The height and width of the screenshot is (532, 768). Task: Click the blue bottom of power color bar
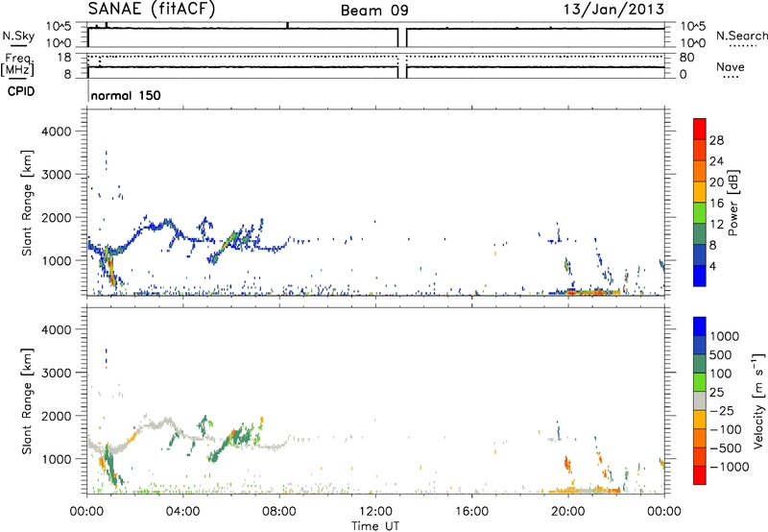coord(700,276)
